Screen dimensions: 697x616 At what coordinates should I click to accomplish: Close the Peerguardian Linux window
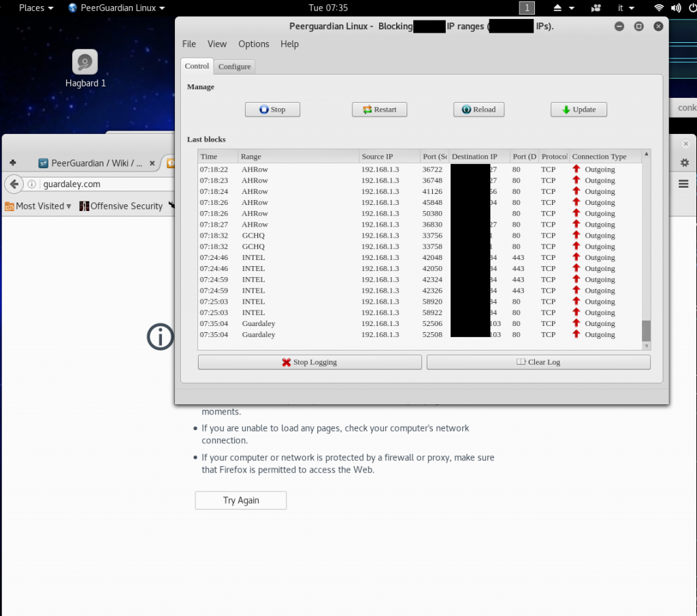point(658,27)
